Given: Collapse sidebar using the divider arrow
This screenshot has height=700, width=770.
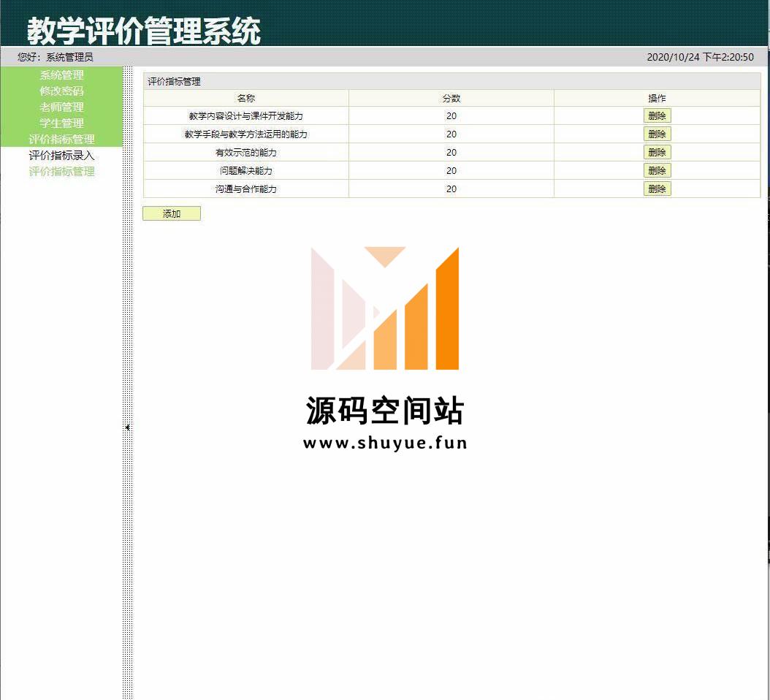Looking at the screenshot, I should pos(127,427).
